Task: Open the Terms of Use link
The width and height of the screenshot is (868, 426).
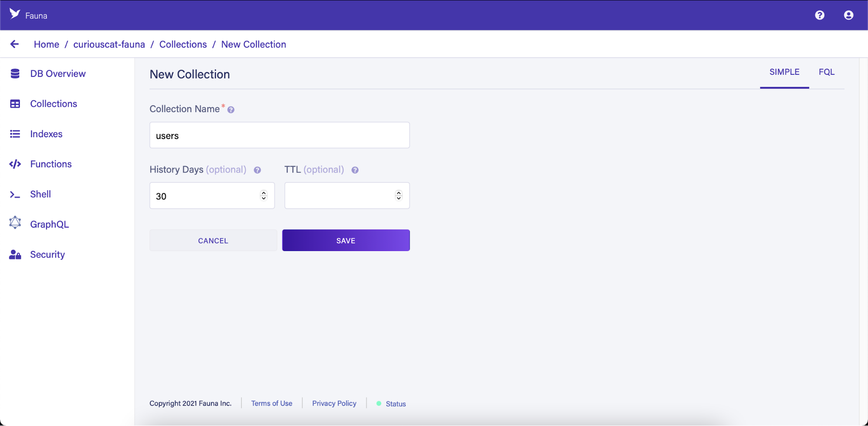Action: pyautogui.click(x=271, y=403)
